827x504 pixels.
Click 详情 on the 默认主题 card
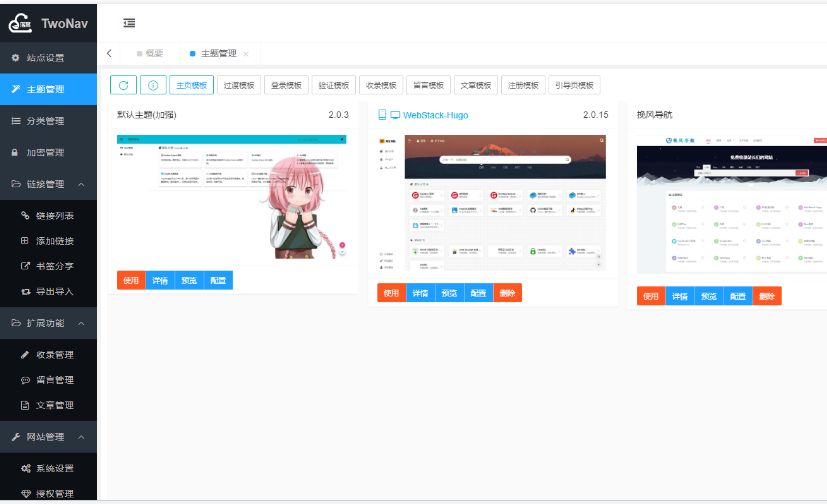[x=160, y=280]
